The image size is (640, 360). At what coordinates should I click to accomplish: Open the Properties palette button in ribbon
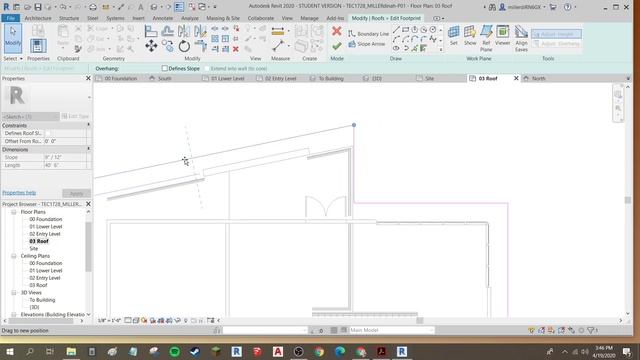(x=38, y=45)
